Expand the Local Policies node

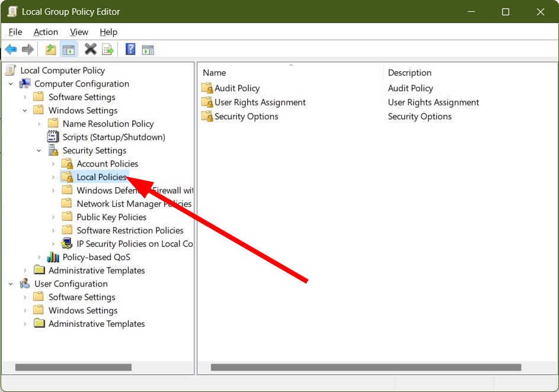coord(53,177)
